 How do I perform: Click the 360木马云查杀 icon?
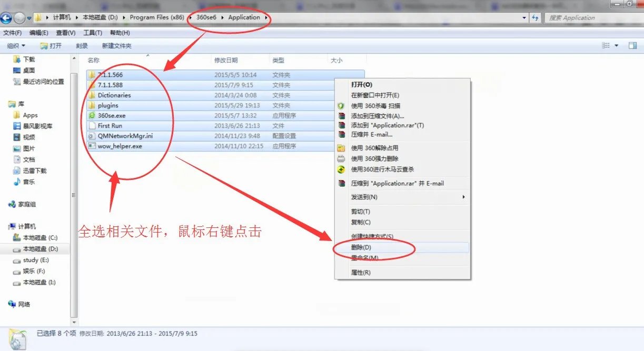click(341, 169)
